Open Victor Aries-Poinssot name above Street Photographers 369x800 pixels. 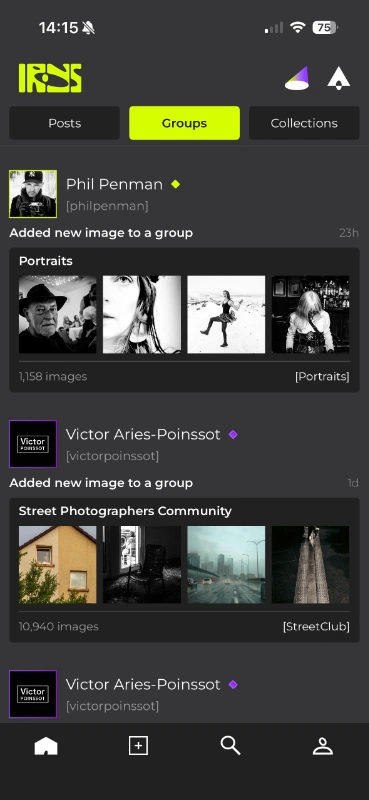click(143, 434)
